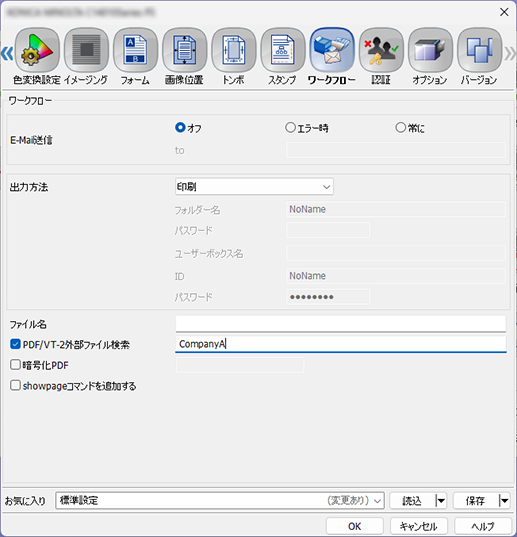Image resolution: width=517 pixels, height=537 pixels.
Task: Click the E-Mail to address field
Action: tap(396, 150)
